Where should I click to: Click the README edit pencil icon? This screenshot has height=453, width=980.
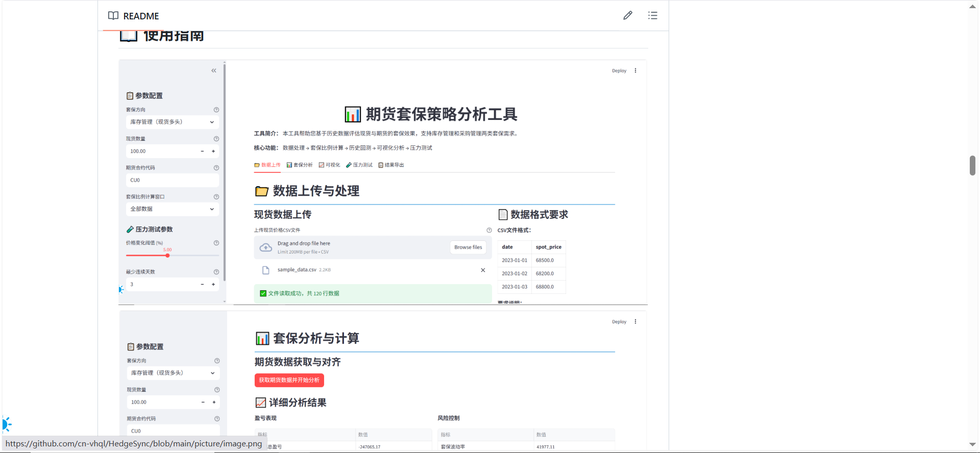pyautogui.click(x=627, y=16)
